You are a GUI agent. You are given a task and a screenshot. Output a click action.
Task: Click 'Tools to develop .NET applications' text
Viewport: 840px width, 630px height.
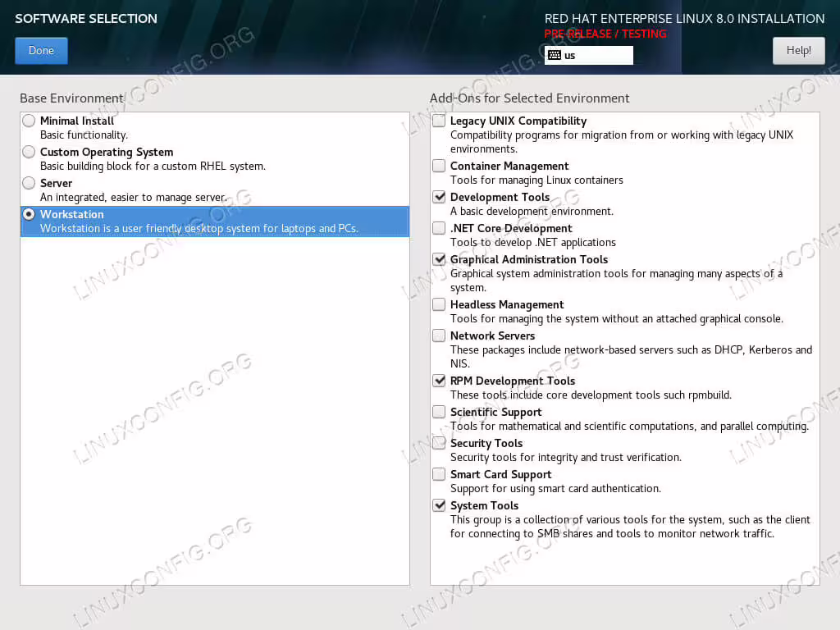coord(533,243)
